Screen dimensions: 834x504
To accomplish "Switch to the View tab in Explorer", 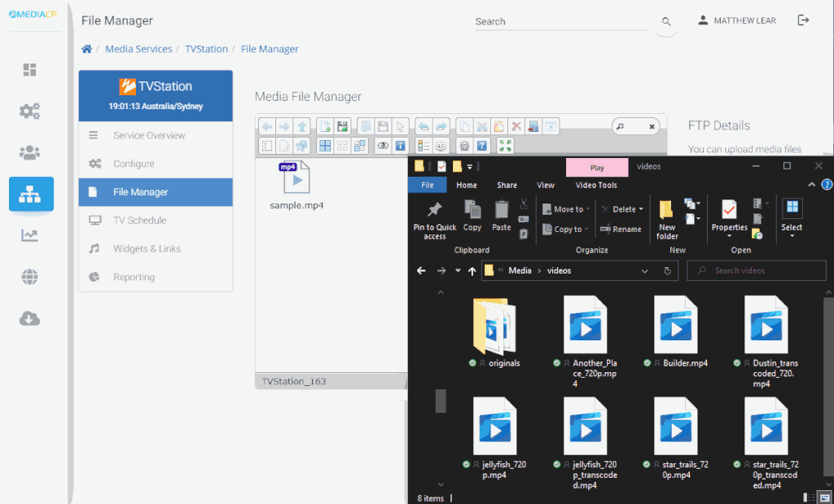I will click(x=545, y=185).
